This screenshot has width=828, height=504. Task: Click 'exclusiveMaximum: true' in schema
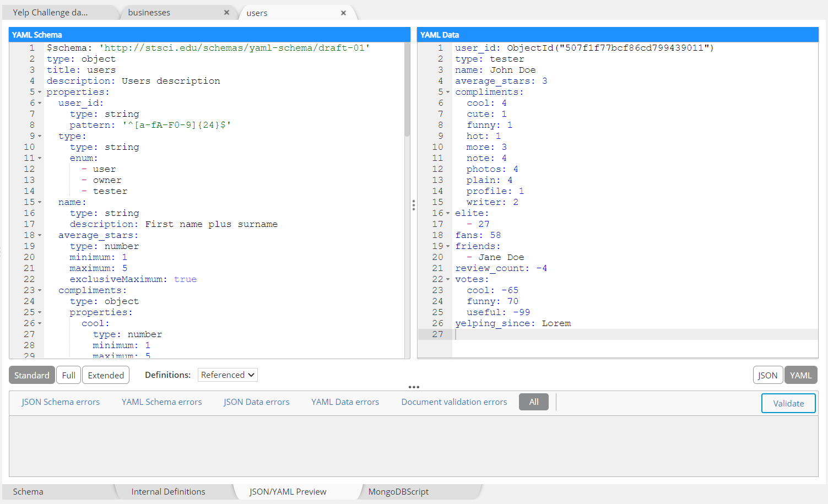[133, 279]
